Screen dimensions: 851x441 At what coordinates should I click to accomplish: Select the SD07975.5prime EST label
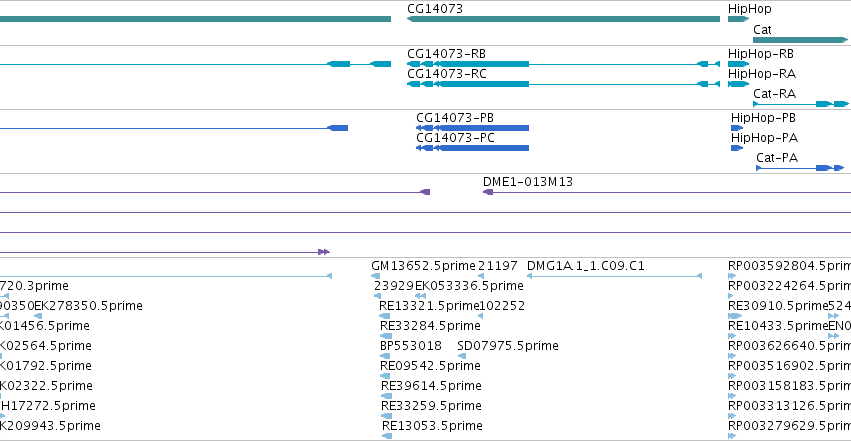tap(508, 346)
